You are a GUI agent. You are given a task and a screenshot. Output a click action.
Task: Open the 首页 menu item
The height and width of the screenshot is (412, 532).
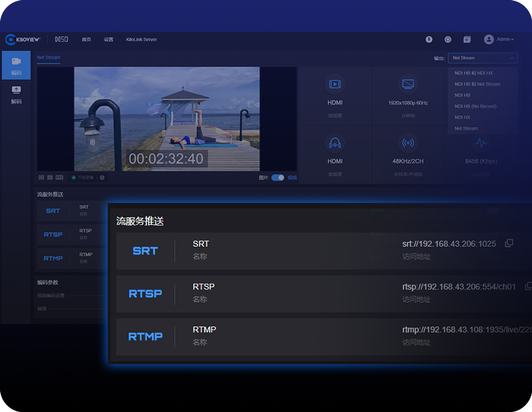click(x=86, y=39)
